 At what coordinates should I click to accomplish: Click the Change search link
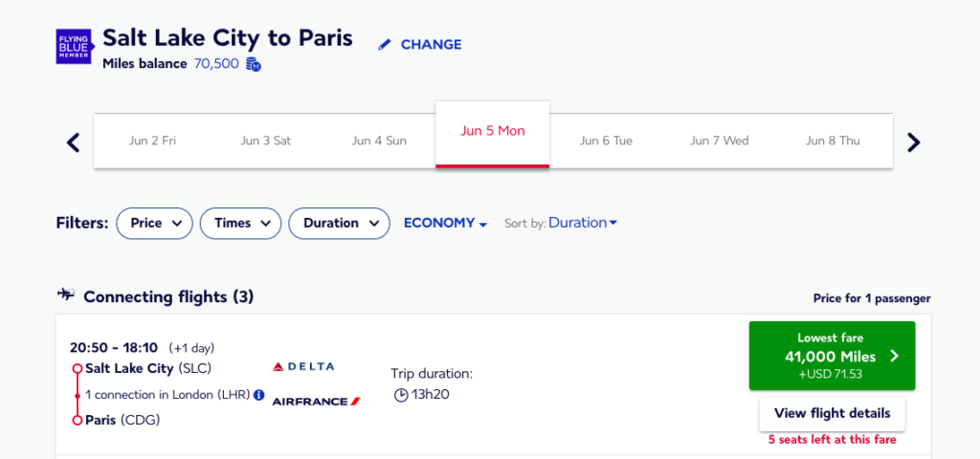(431, 44)
